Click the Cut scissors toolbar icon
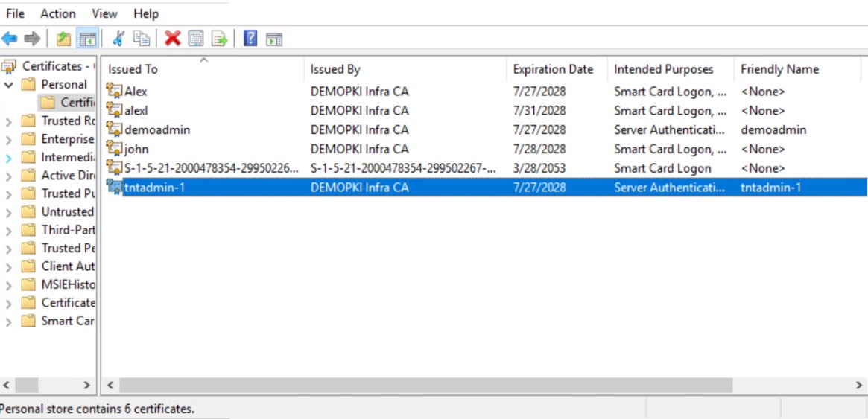The image size is (868, 419). (118, 38)
